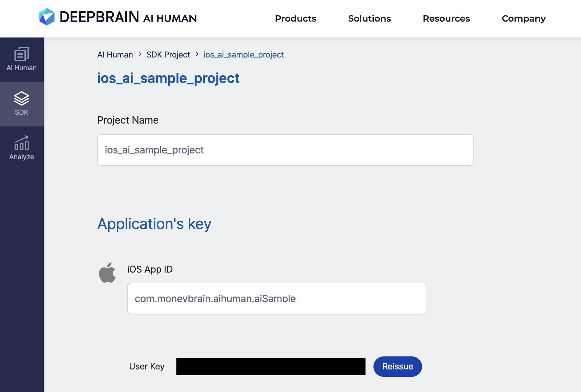This screenshot has height=392, width=581.
Task: Click the Apple logo beside iOS App ID
Action: (107, 273)
